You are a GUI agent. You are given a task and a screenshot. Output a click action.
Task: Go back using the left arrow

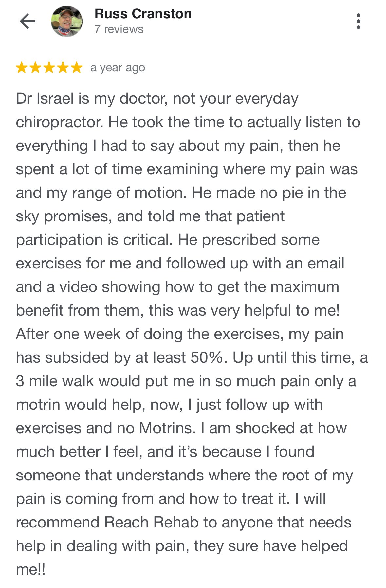click(28, 22)
